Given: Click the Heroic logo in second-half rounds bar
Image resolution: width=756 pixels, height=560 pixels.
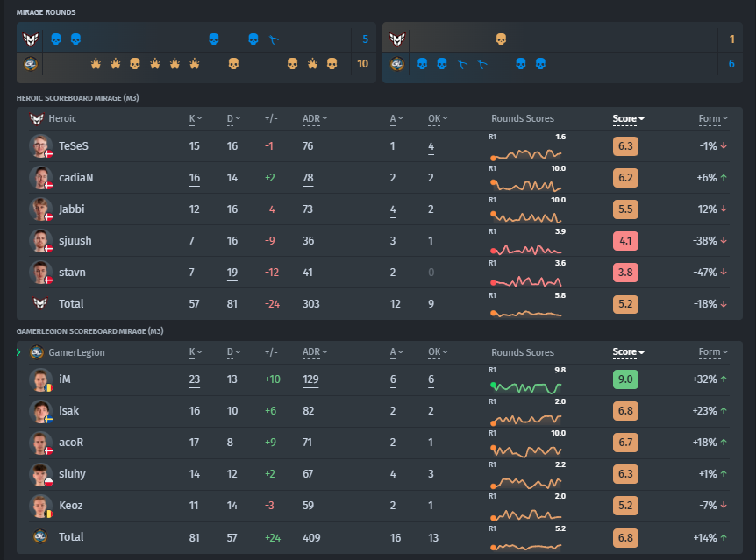Looking at the screenshot, I should [396, 39].
